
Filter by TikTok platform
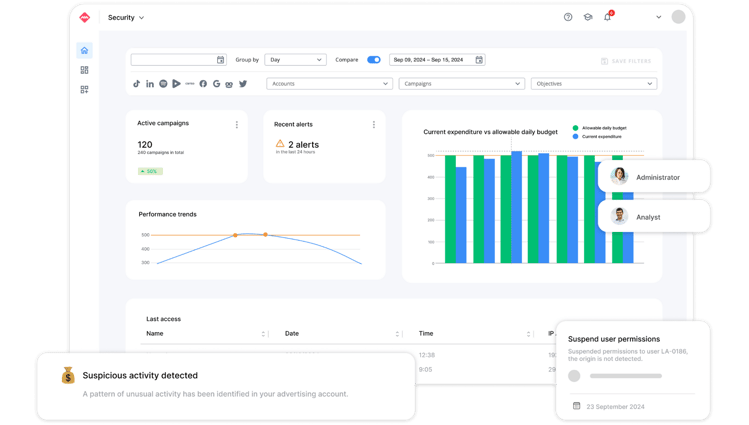pyautogui.click(x=137, y=84)
